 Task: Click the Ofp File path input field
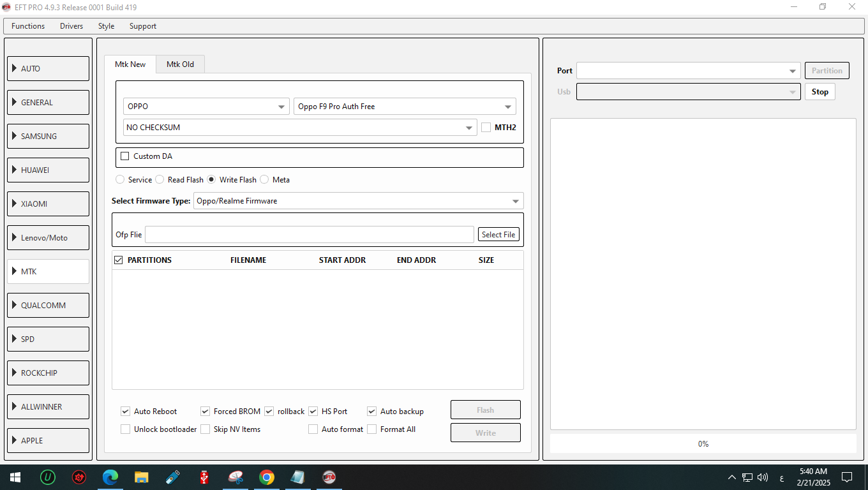(310, 235)
